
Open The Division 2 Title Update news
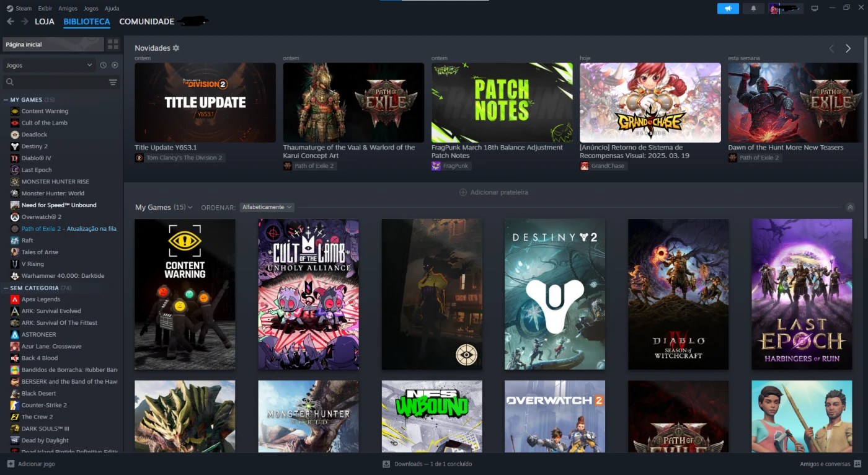coord(205,102)
